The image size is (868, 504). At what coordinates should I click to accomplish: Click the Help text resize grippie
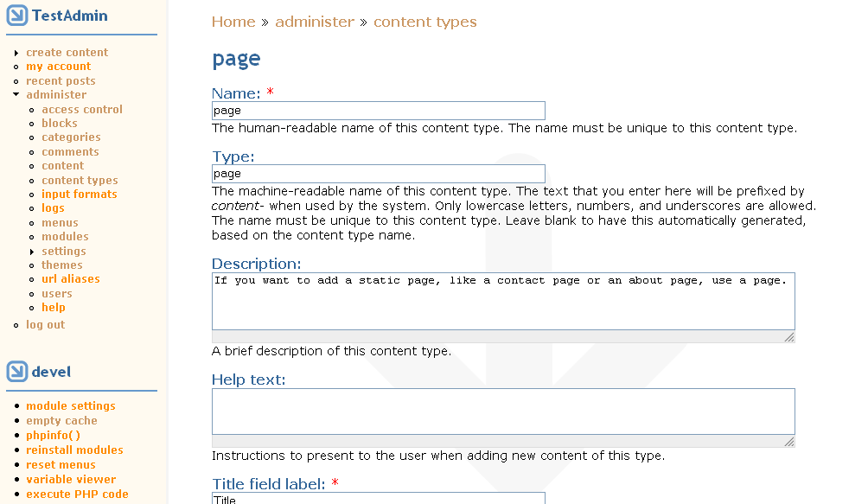tap(789, 441)
